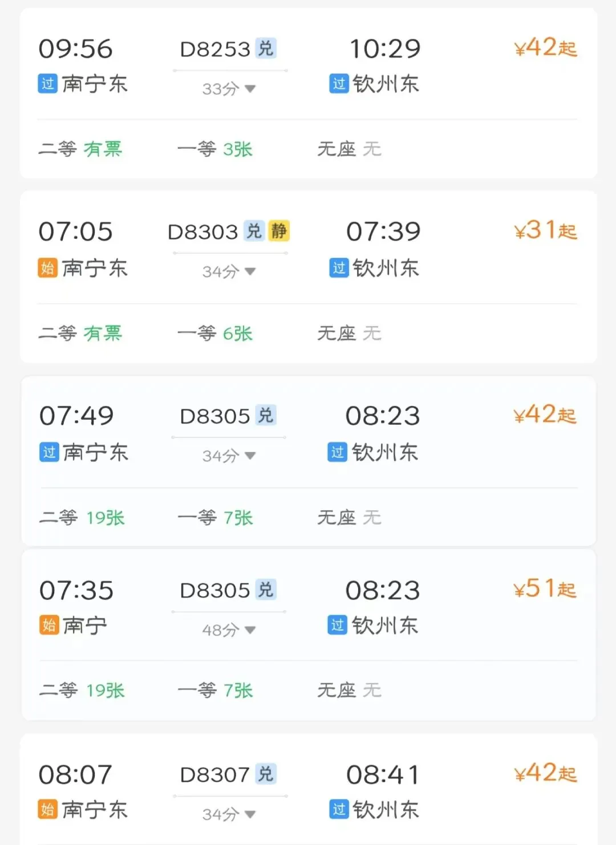Screen dimensions: 616x845
Task: Click the blue 过 icon beside 09:56 南宁东
Action: click(x=48, y=84)
